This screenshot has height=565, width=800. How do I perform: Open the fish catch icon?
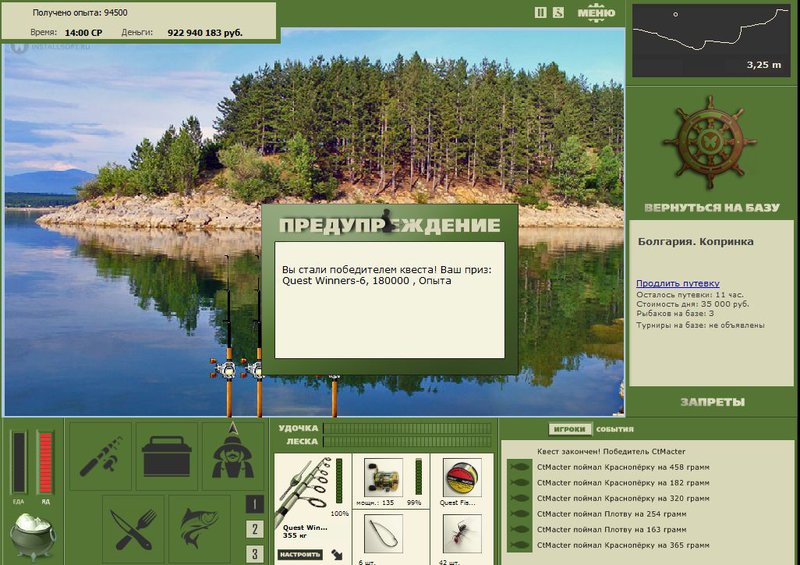tap(199, 528)
